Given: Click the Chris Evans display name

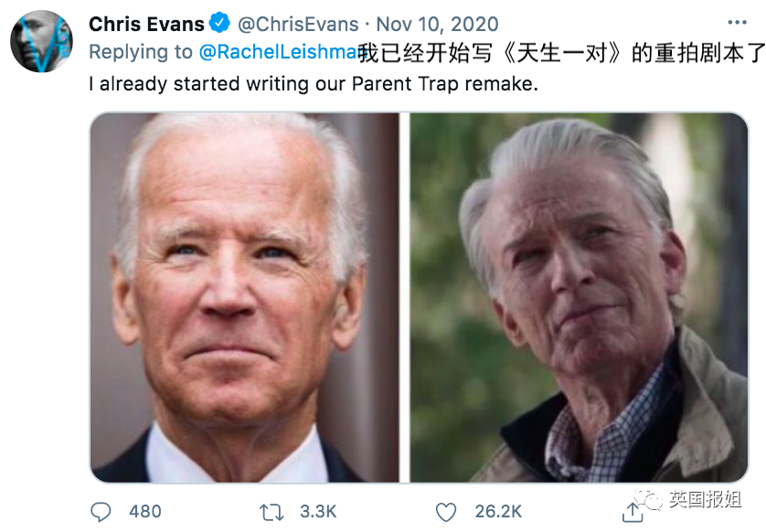Looking at the screenshot, I should (x=148, y=23).
